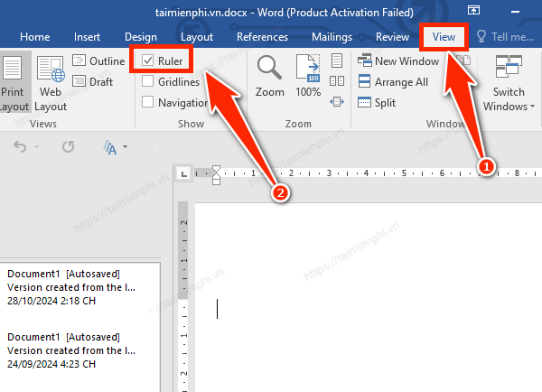Open the Layout tab
This screenshot has width=542, height=392.
pyautogui.click(x=197, y=37)
